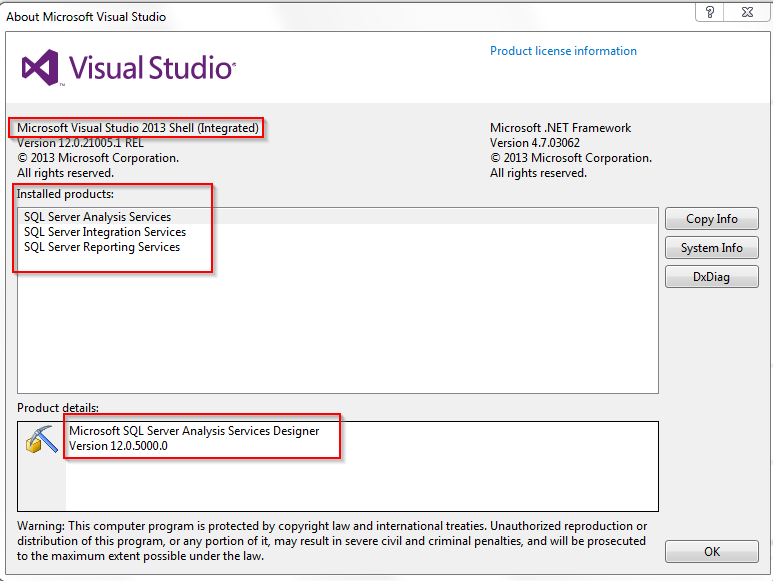Select SQL Server Analysis Services in list

(338, 217)
